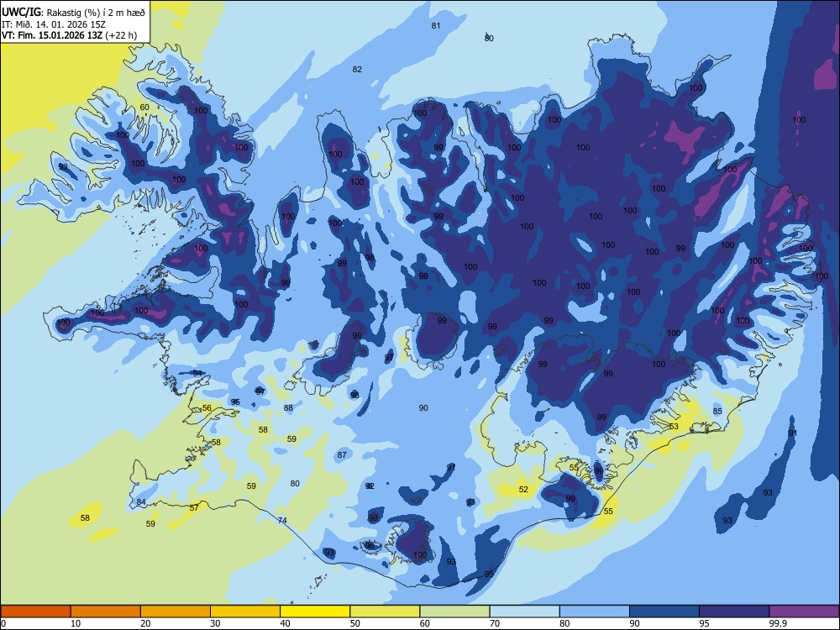
Task: Click the initial time line 'IT: Mið. 14. 01. 2026 15Z'
Action: (x=54, y=24)
